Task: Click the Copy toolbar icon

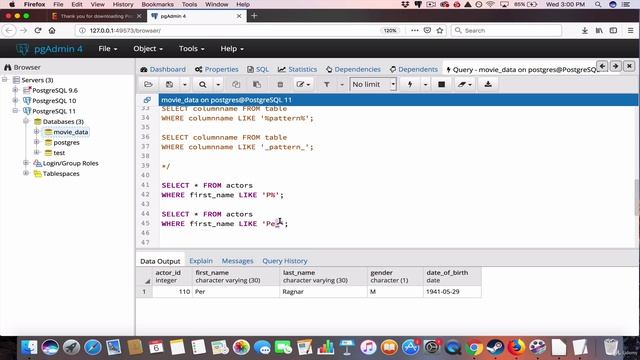Action: point(236,84)
